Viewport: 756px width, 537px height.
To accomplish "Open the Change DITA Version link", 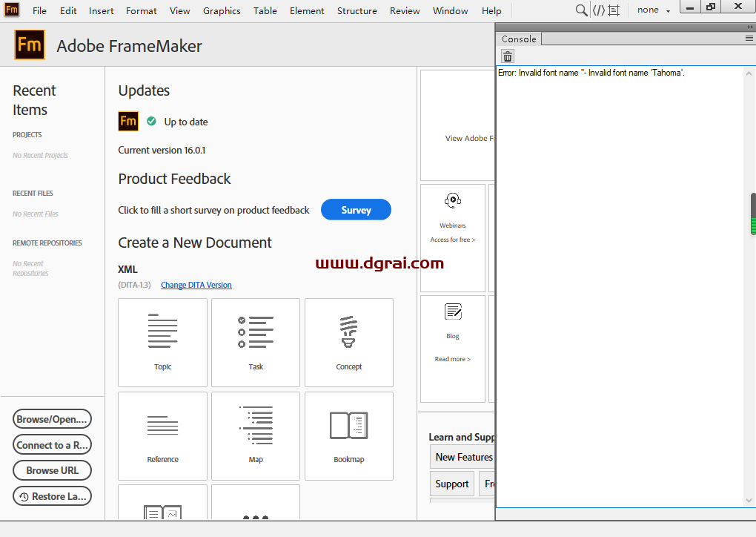I will [x=196, y=285].
